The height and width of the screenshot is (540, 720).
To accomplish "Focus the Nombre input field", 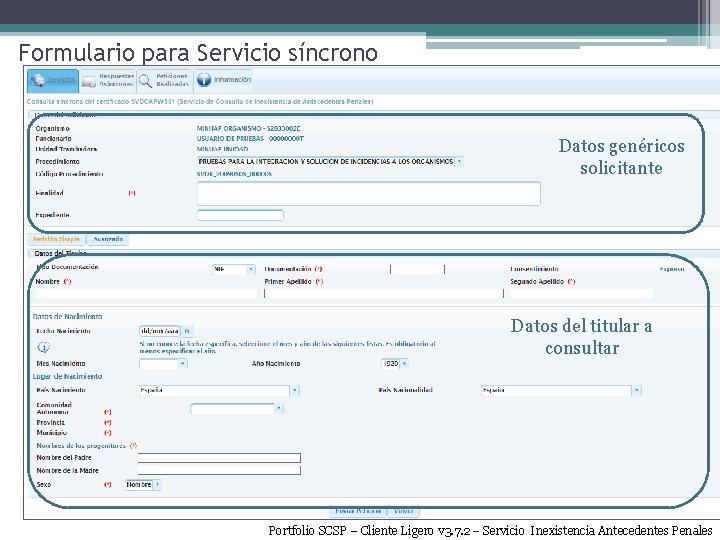I will tap(146, 293).
